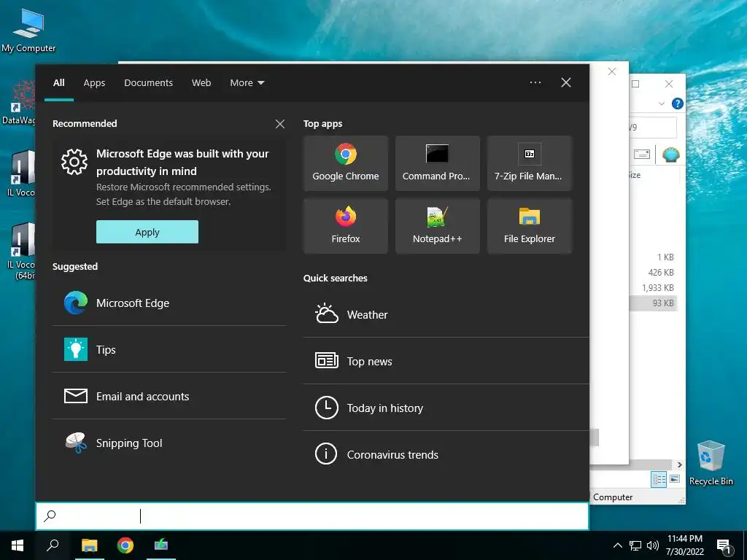The height and width of the screenshot is (560, 747).
Task: Click taskbar search magnifier icon
Action: pos(53,545)
